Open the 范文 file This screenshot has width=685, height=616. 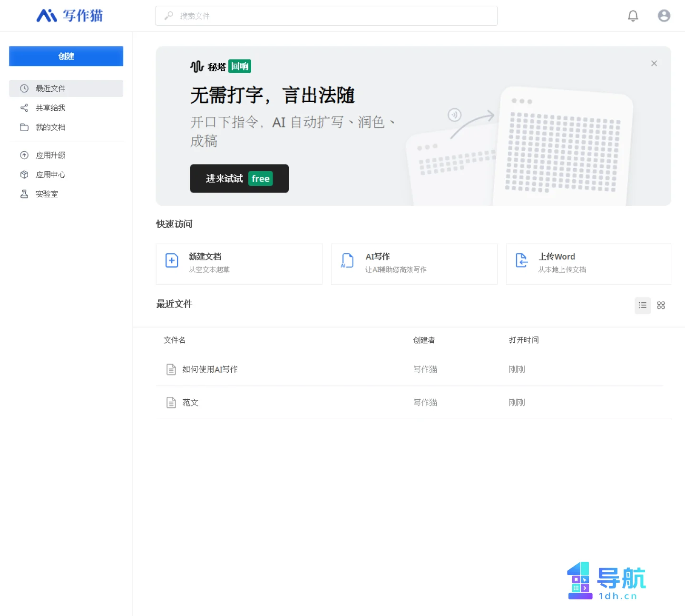(x=190, y=403)
